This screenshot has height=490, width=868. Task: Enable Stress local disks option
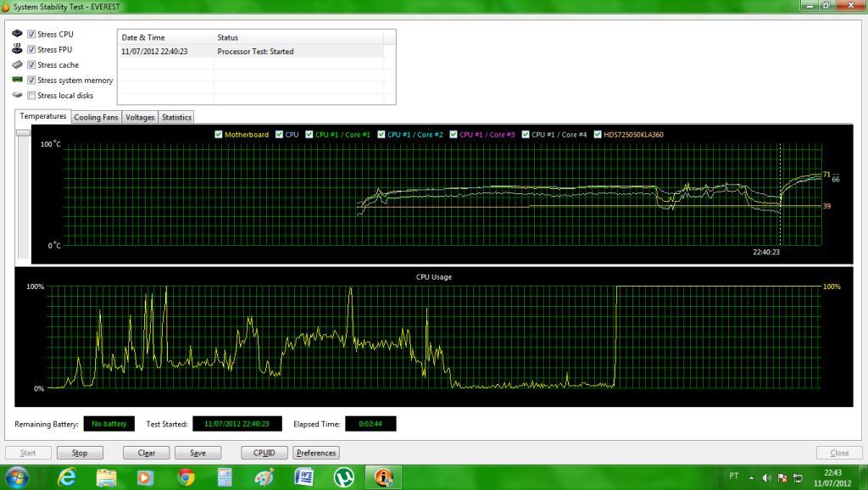[31, 95]
